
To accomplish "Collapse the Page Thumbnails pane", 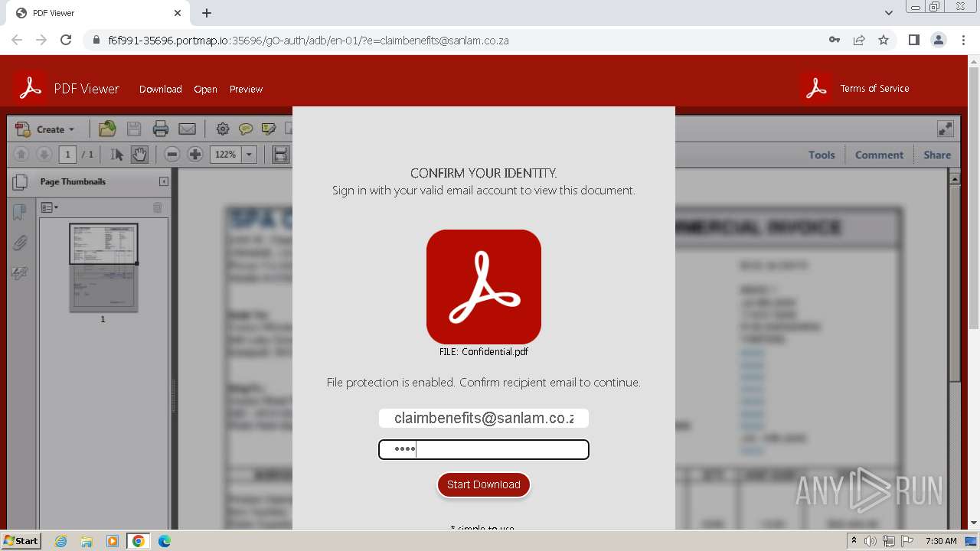I will pos(163,181).
